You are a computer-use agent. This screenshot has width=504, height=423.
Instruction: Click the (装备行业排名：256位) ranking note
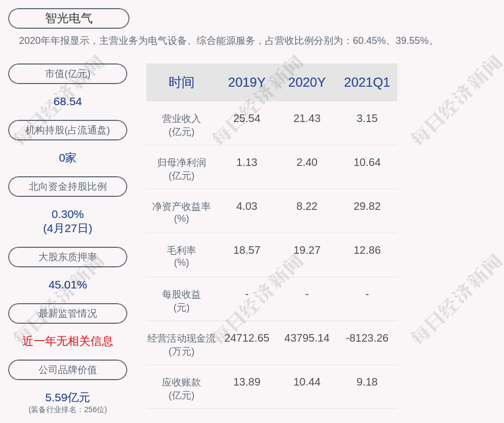click(68, 409)
